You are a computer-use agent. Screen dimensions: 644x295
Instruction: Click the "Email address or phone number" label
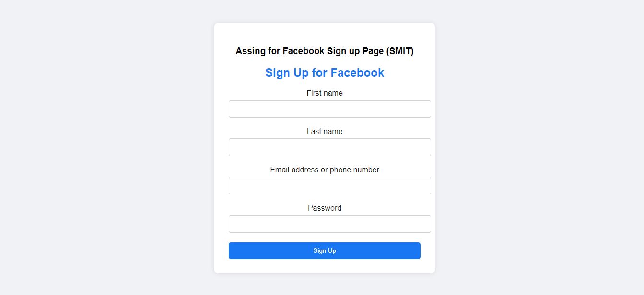[325, 170]
